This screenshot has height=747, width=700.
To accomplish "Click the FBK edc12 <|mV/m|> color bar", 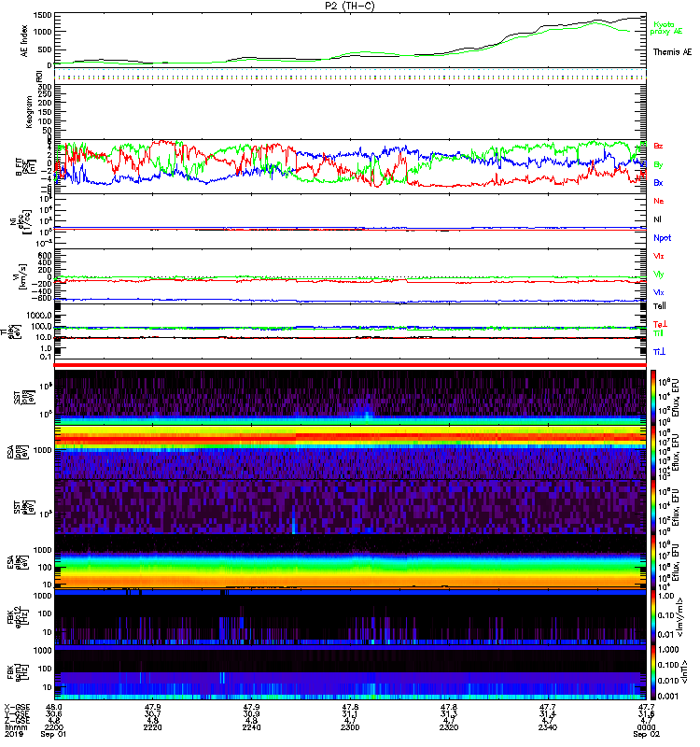I will tap(652, 617).
